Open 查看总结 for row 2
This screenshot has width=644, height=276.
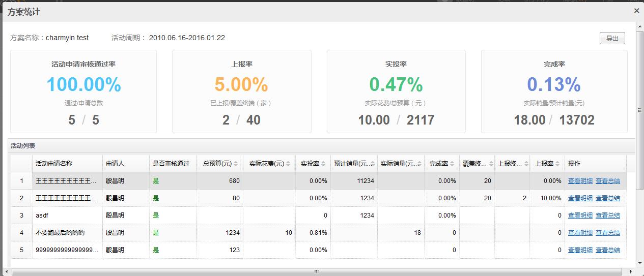coord(607,198)
